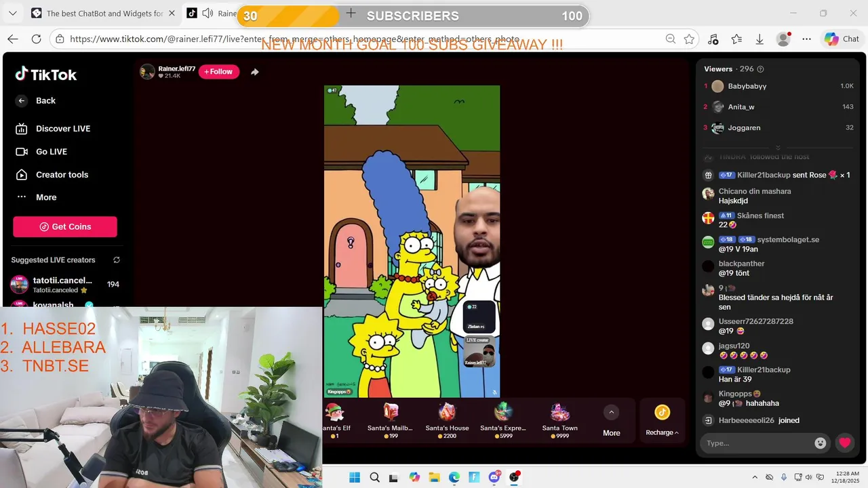Click the TikTok logo
Image resolution: width=868 pixels, height=488 pixels.
tap(46, 74)
